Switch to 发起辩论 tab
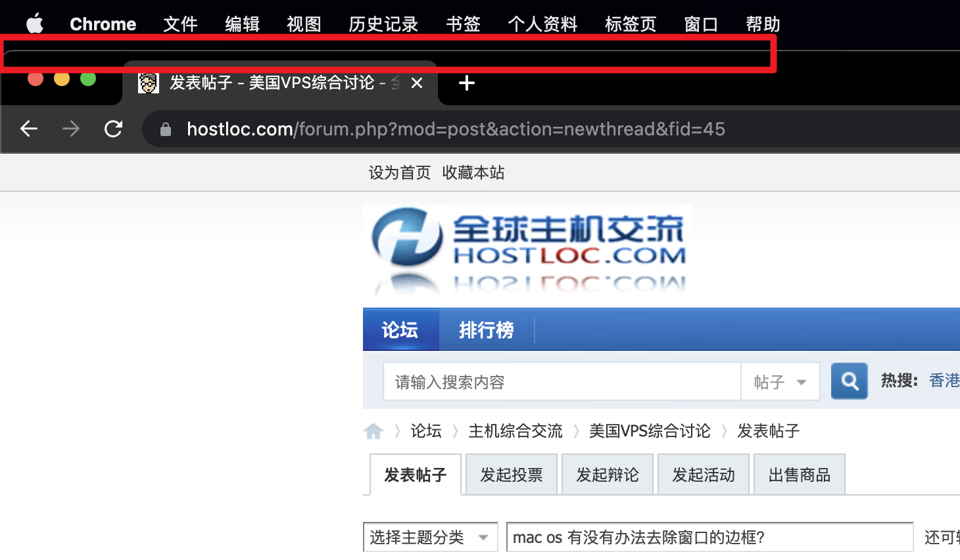The height and width of the screenshot is (560, 960). pos(608,475)
